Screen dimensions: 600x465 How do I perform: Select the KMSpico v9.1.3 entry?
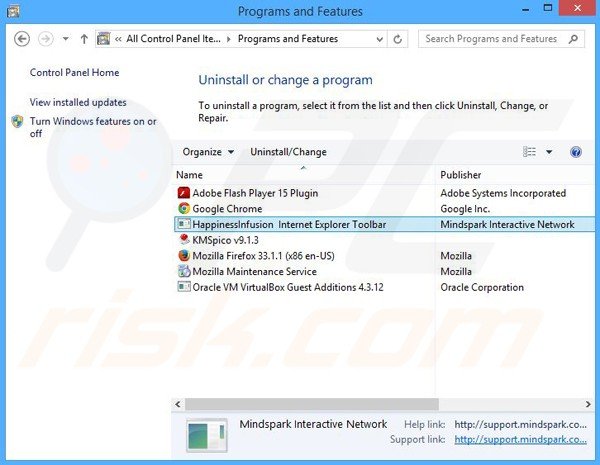point(225,240)
